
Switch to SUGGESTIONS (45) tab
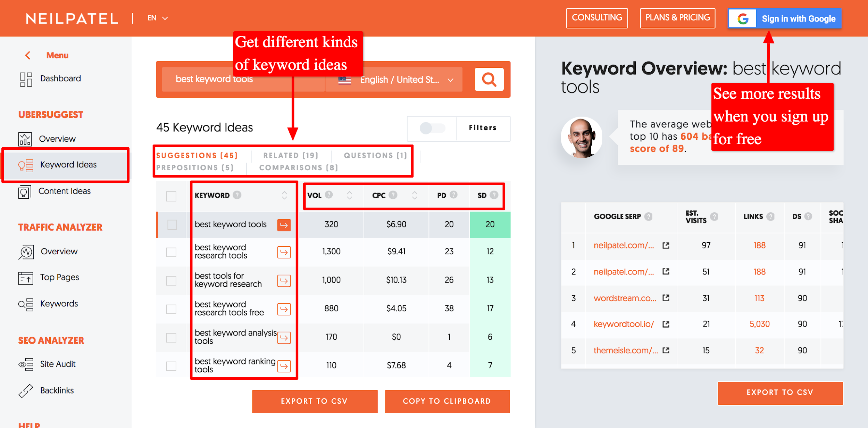pyautogui.click(x=197, y=155)
